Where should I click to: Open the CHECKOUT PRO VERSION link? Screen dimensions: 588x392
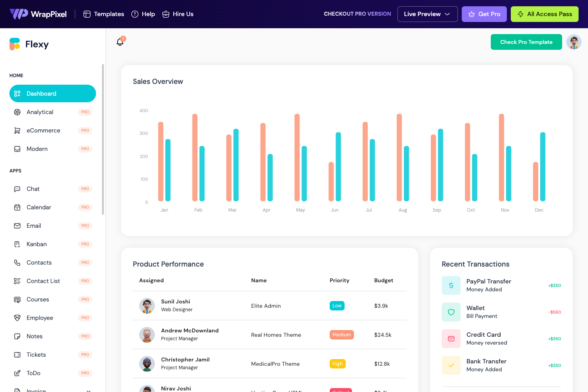357,14
